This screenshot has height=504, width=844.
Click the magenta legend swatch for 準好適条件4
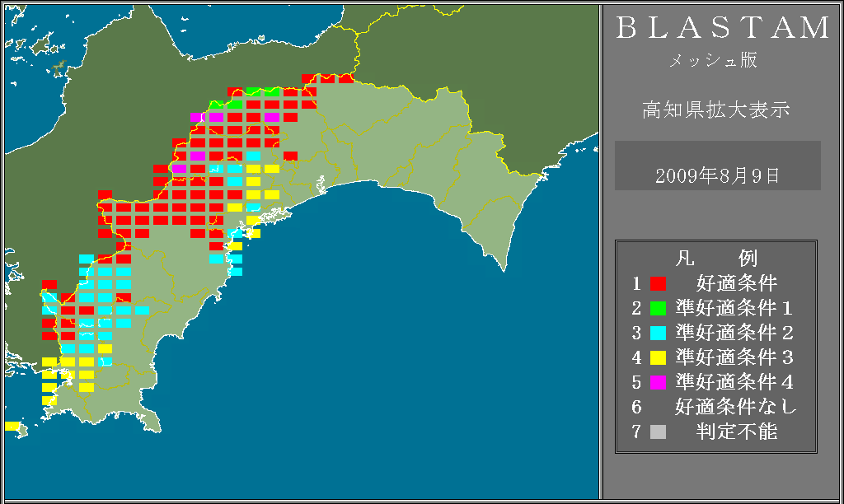pyautogui.click(x=658, y=382)
